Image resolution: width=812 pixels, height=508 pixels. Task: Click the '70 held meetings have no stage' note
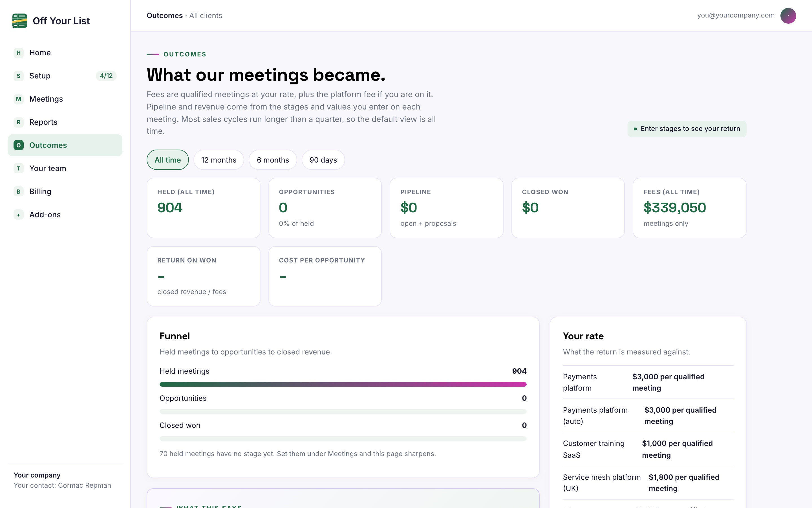(298, 454)
